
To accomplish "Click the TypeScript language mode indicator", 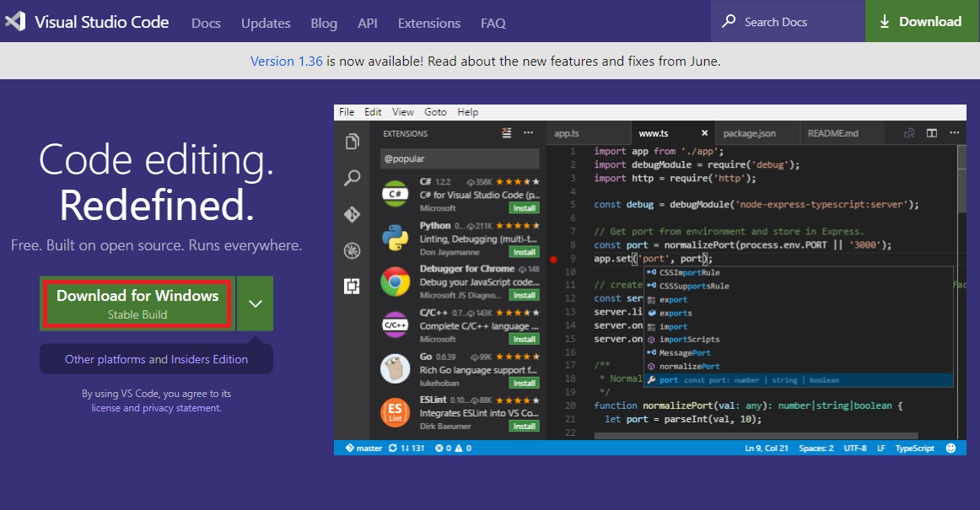I will pos(914,448).
